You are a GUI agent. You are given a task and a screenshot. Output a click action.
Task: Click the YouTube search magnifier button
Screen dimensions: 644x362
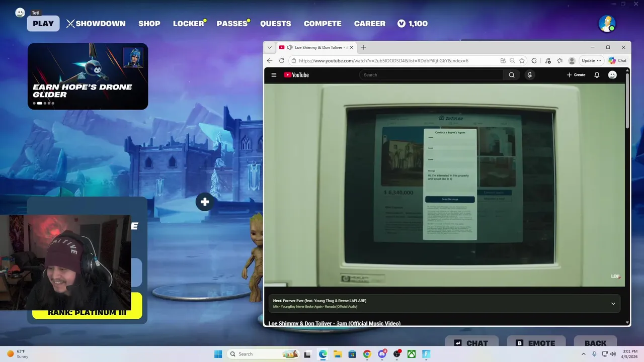click(x=512, y=75)
